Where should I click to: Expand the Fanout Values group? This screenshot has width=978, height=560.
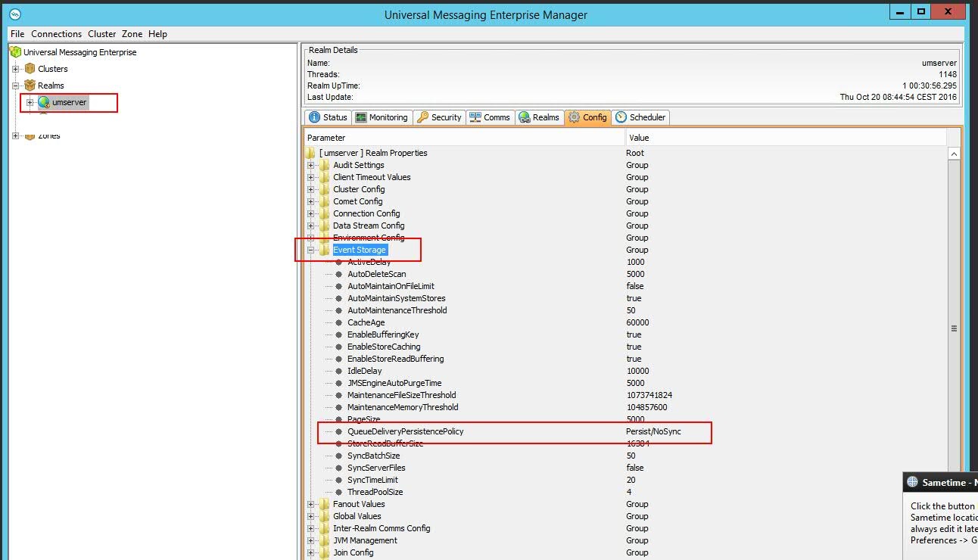[310, 504]
